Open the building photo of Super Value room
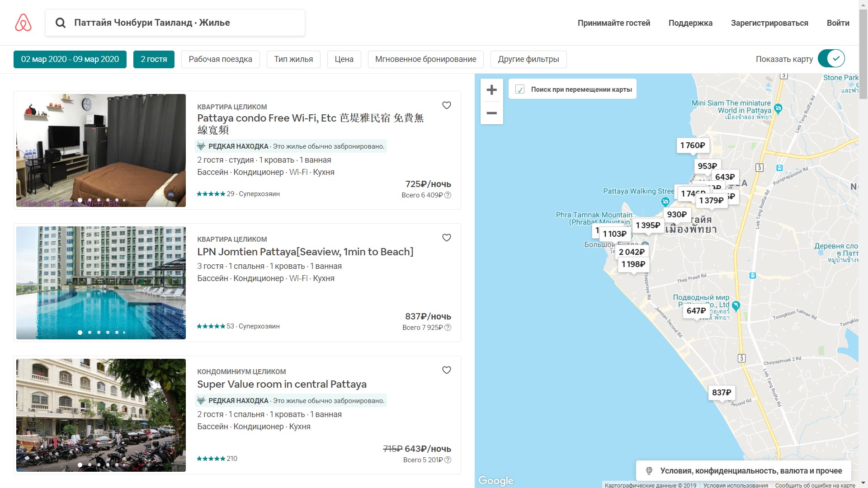Viewport: 868px width, 488px height. point(101,415)
